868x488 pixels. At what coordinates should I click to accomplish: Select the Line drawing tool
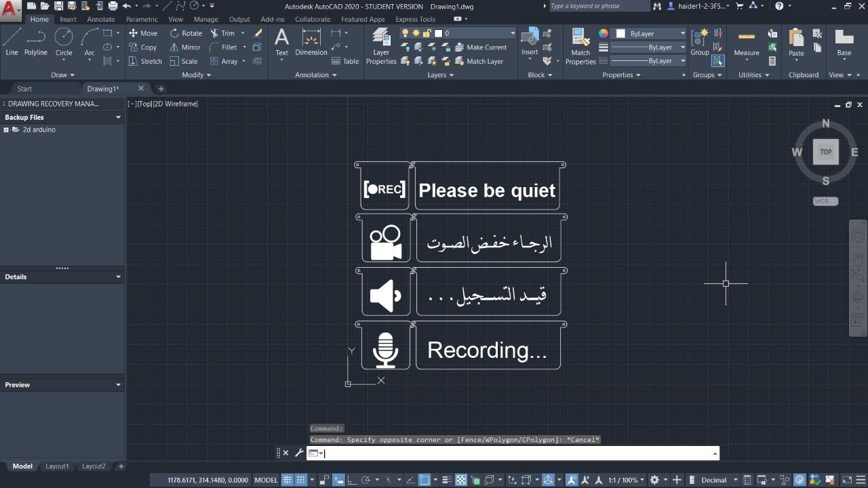(x=12, y=42)
